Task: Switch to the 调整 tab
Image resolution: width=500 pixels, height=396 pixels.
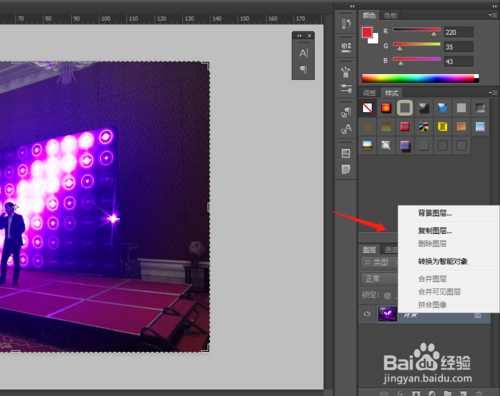Action: 369,93
